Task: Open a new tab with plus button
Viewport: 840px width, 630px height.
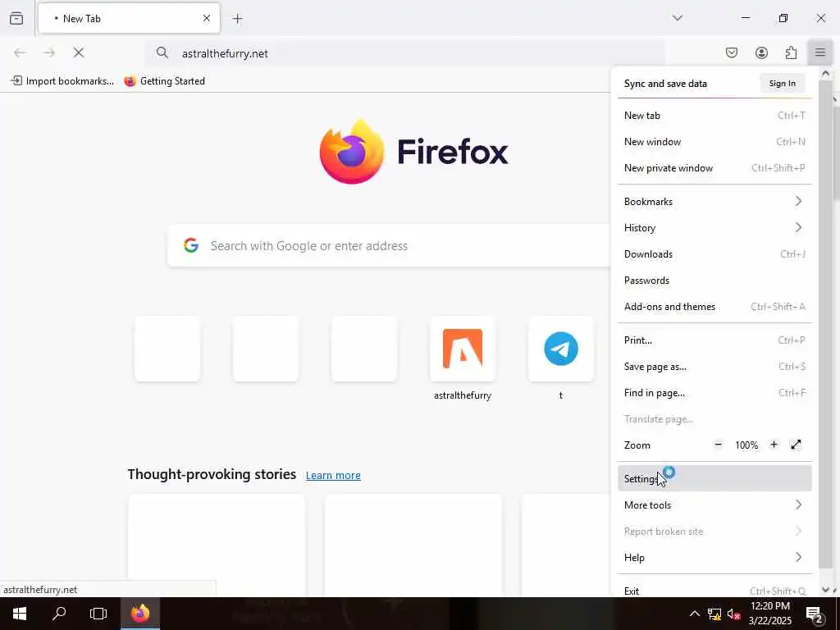Action: [237, 19]
